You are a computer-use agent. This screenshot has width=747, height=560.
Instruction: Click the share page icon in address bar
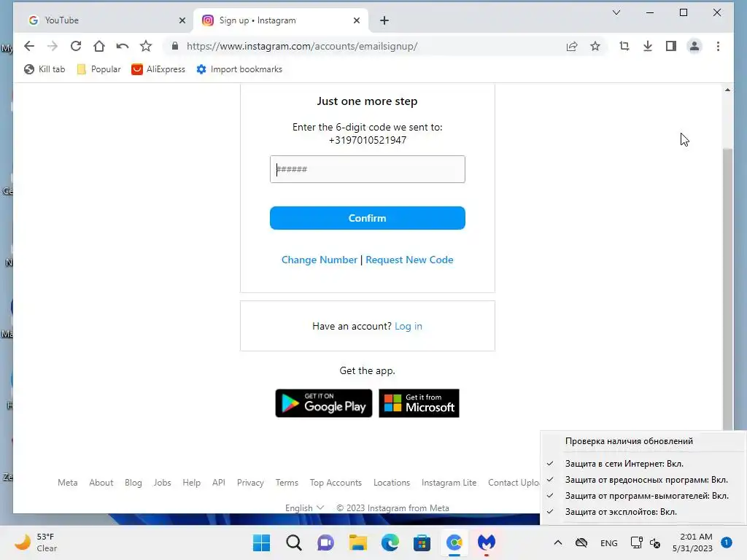(572, 46)
